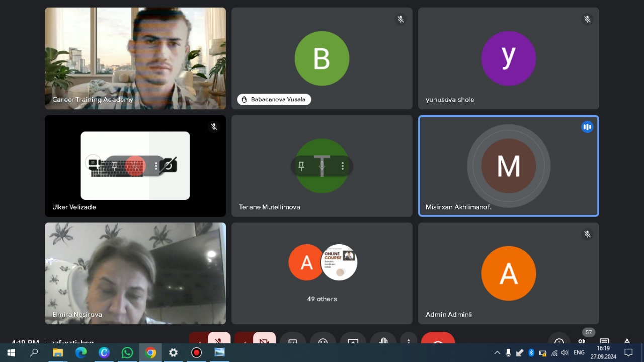This screenshot has height=362, width=644.
Task: Show hidden system tray icons chevron
Action: click(497, 352)
